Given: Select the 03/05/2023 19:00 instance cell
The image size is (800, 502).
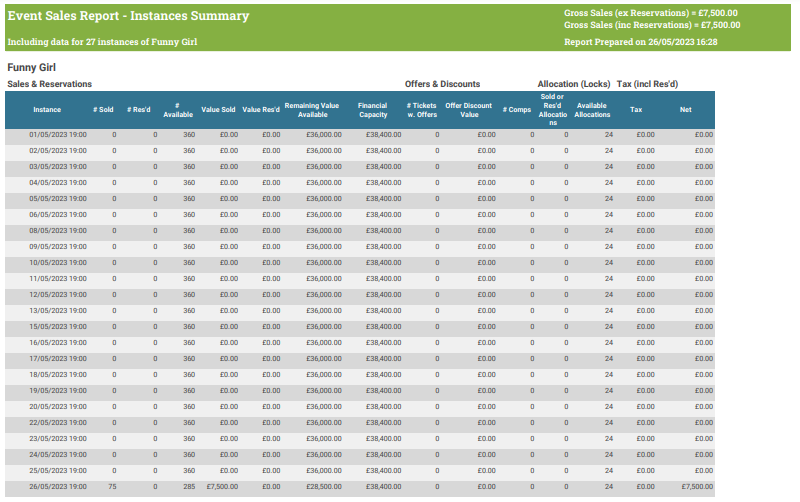Looking at the screenshot, I should pyautogui.click(x=58, y=167).
